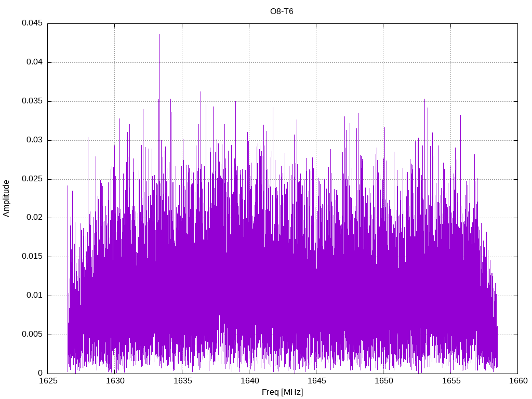This screenshot has width=532, height=399.
Task: Click the 0.045 y-axis tick label
Action: coord(32,23)
